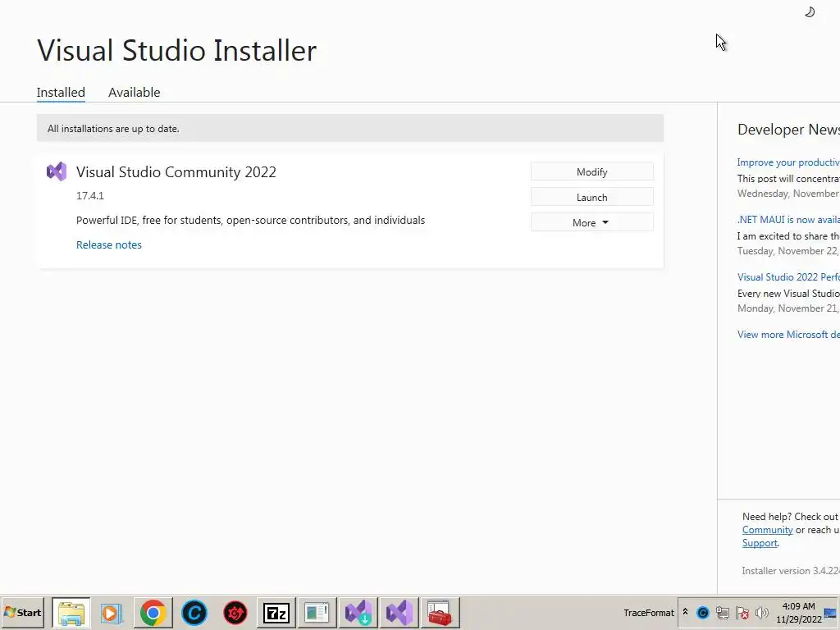Open the network status tray icon
840x630 pixels.
[723, 612]
